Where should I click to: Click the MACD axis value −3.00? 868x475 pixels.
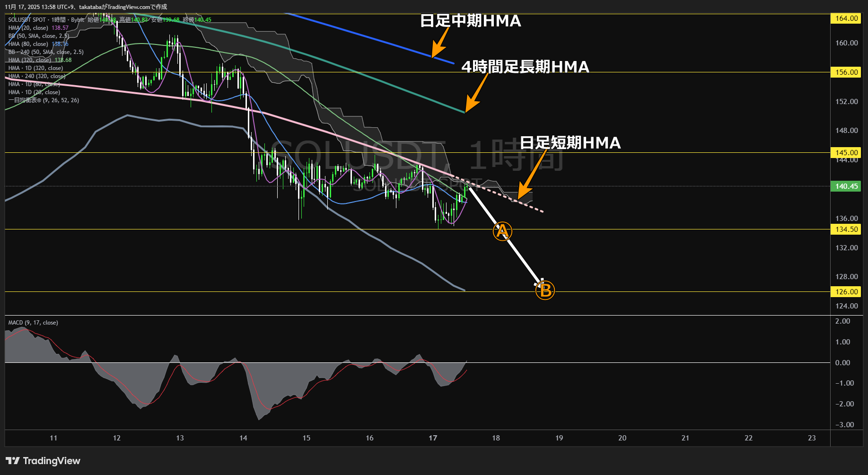pos(844,425)
